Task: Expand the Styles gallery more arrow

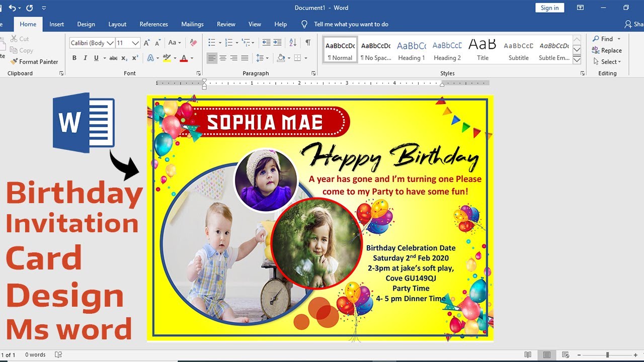Action: [577, 60]
